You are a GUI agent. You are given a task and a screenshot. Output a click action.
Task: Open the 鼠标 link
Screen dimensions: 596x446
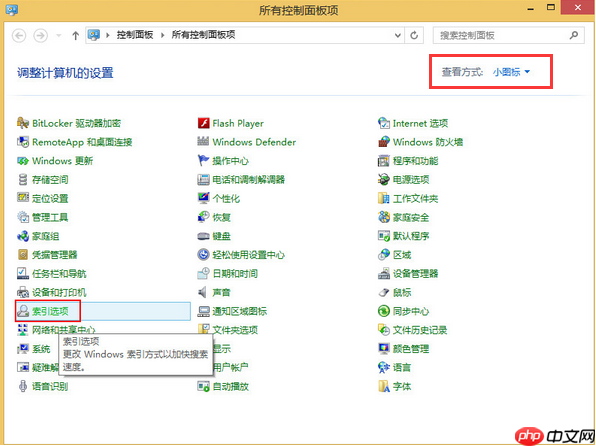[402, 292]
